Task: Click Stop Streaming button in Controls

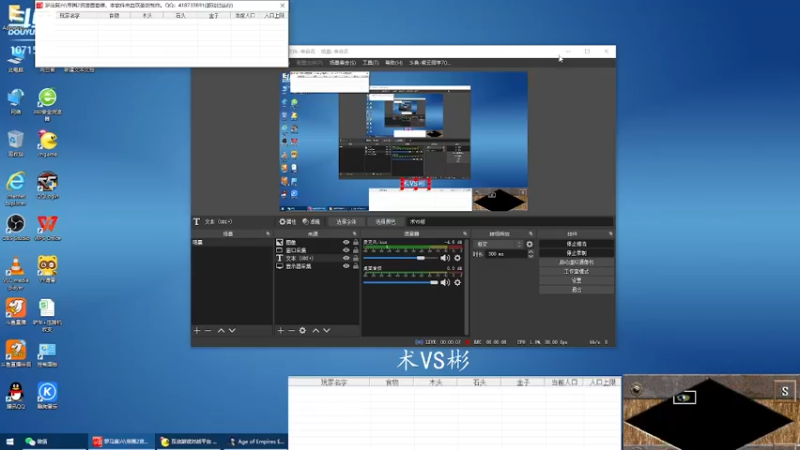Action: pyautogui.click(x=577, y=244)
